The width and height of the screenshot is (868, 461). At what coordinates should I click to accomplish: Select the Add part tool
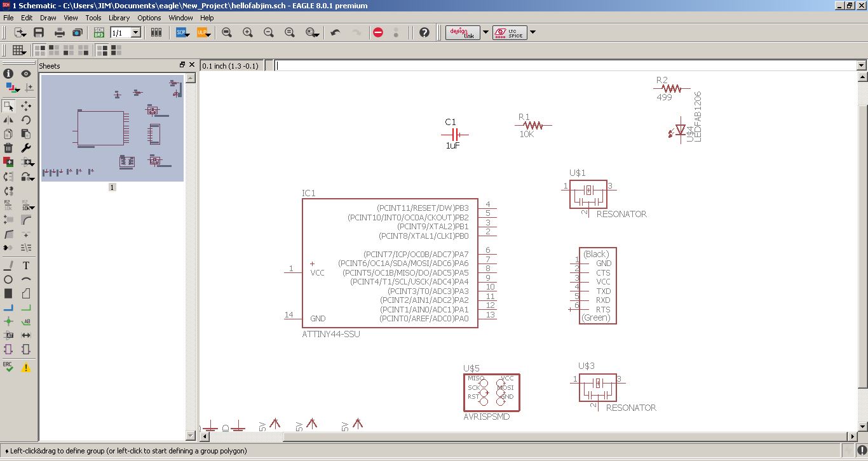[x=8, y=162]
